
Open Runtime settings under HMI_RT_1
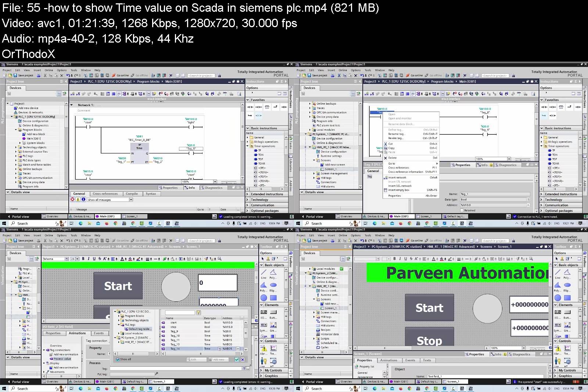(x=329, y=156)
